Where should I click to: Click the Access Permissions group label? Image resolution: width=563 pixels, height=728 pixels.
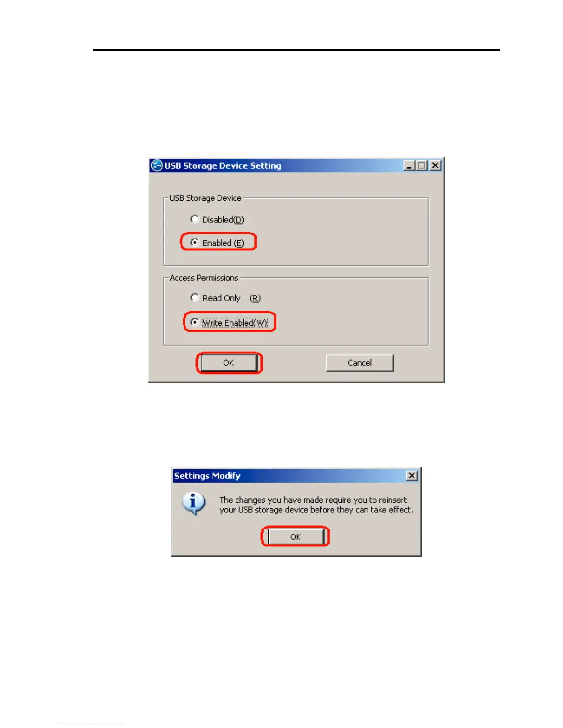204,278
